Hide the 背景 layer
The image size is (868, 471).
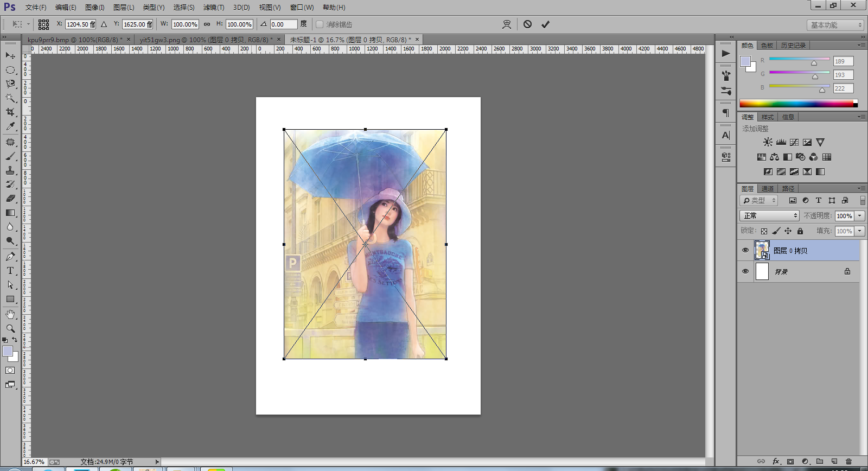tap(745, 271)
